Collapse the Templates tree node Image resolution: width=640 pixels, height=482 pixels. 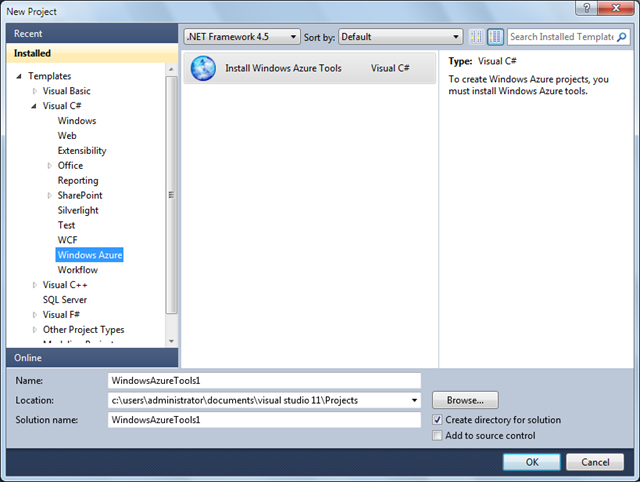[x=18, y=76]
